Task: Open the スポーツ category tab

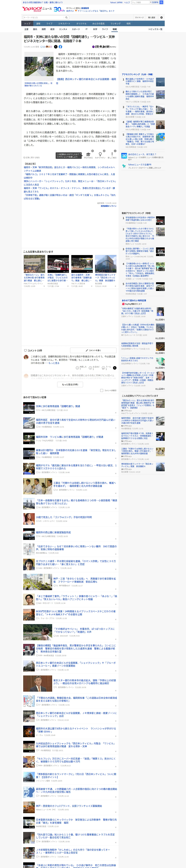Action: pos(76,29)
